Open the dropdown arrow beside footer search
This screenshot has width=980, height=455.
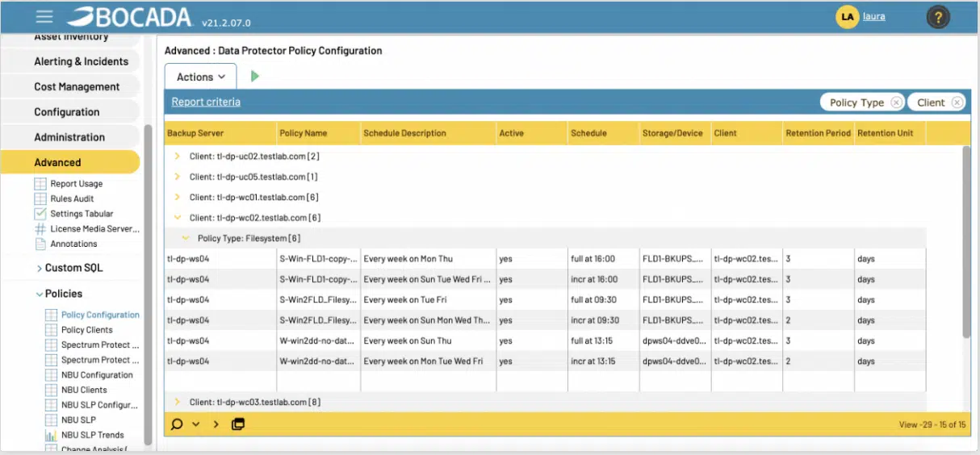[x=196, y=424]
